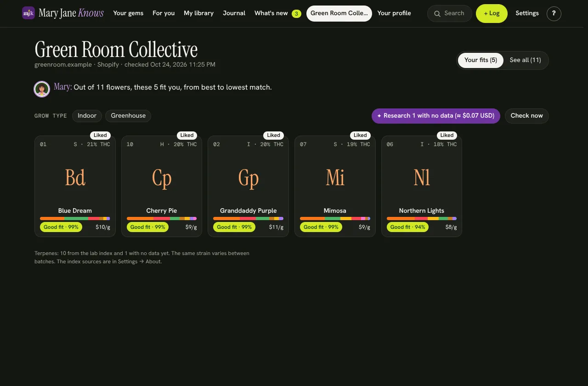This screenshot has width=588, height=386.
Task: Open the Northern Lights strain card
Action: point(422,186)
